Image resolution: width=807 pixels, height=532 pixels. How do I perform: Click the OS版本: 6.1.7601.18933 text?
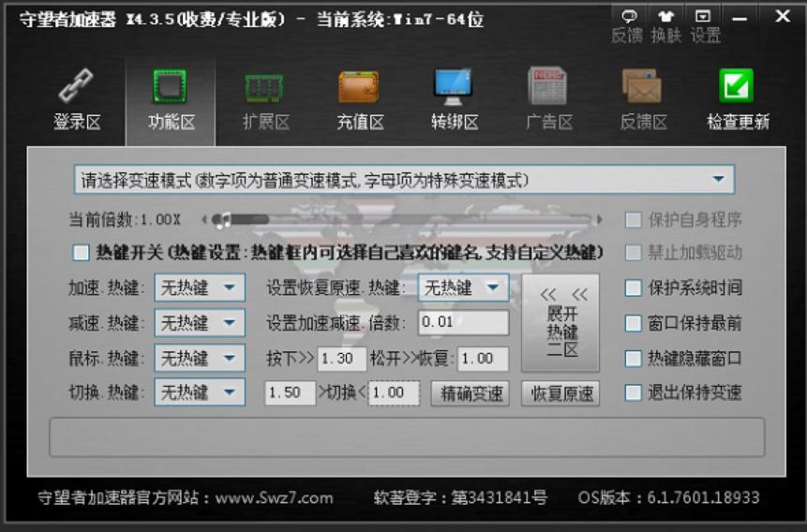click(x=668, y=497)
